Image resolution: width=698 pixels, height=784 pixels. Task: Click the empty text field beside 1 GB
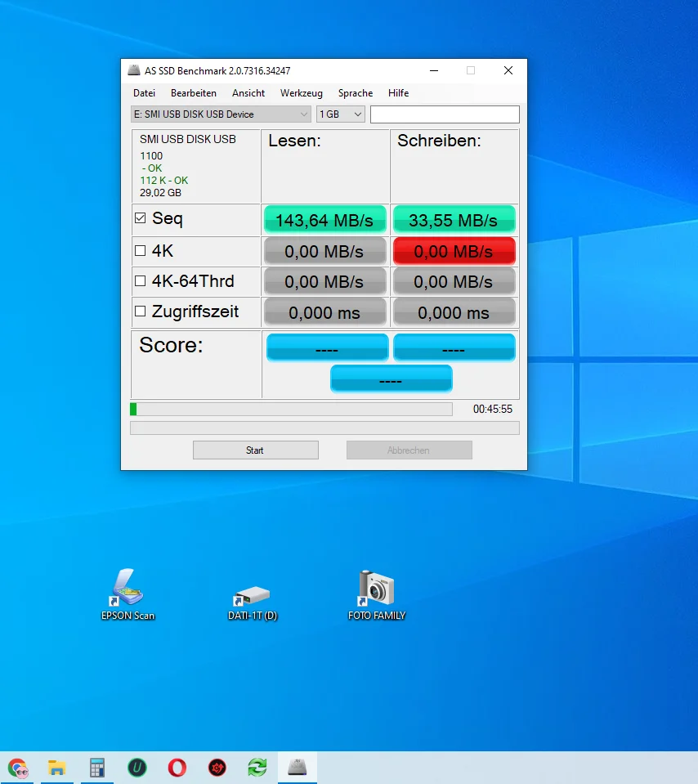(x=445, y=114)
